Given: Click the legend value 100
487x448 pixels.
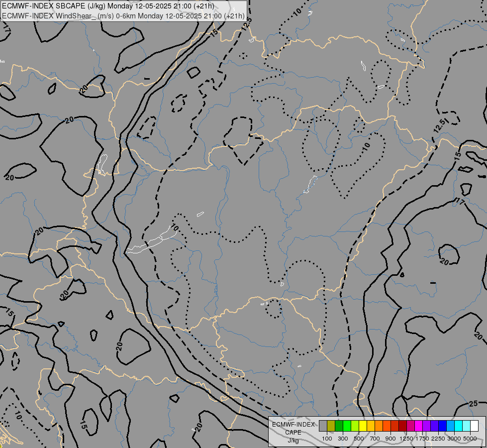Looking at the screenshot, I should point(327,439).
